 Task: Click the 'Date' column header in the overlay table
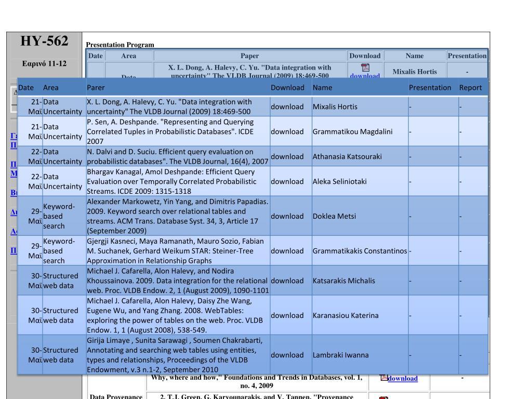click(x=26, y=87)
